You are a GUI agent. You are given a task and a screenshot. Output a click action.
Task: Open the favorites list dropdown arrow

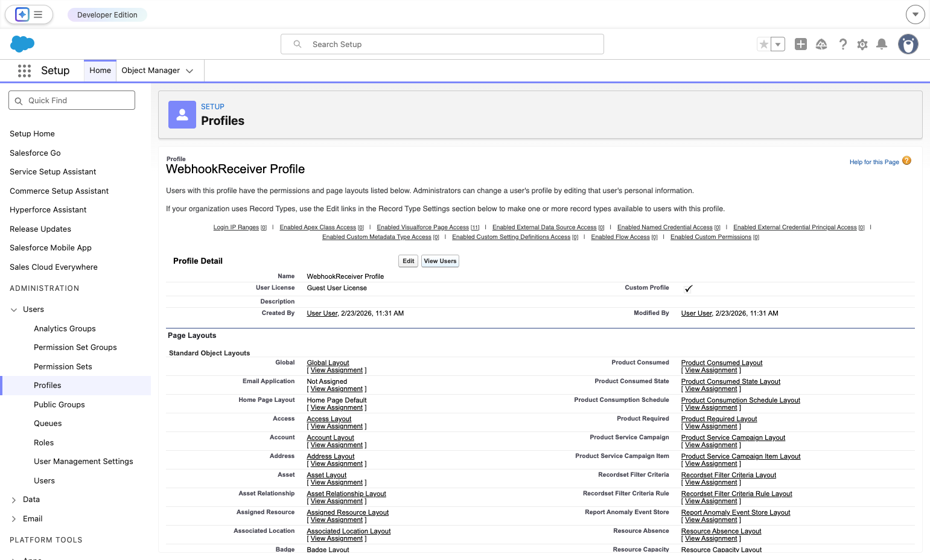(x=778, y=44)
